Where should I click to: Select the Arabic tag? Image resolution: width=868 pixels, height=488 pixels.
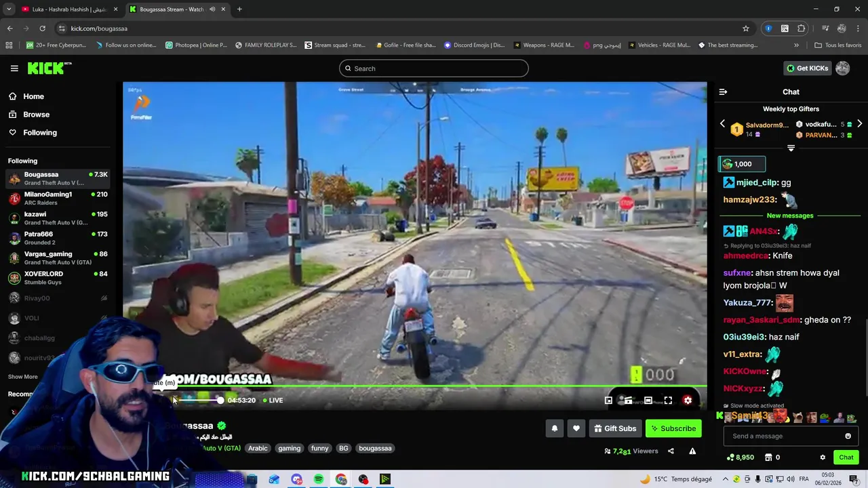258,449
